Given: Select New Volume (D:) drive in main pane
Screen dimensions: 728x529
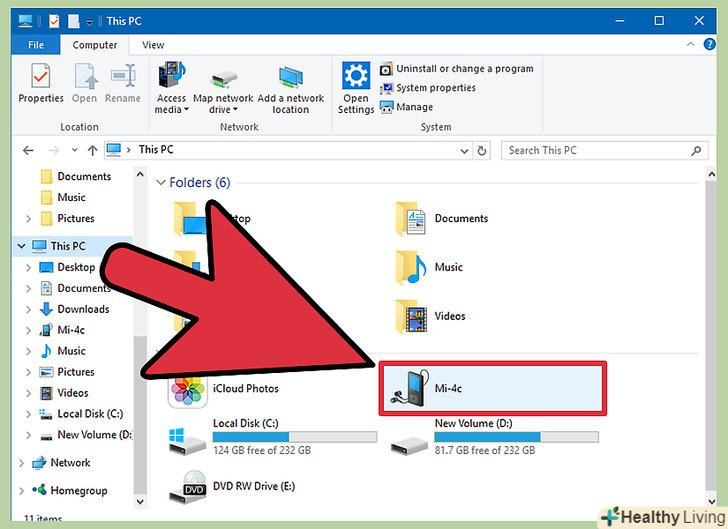Looking at the screenshot, I should [494, 436].
